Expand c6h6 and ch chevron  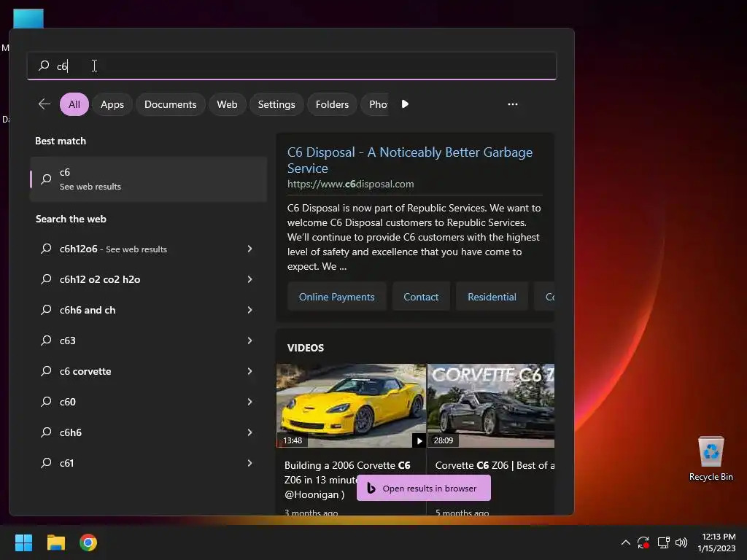pos(249,310)
